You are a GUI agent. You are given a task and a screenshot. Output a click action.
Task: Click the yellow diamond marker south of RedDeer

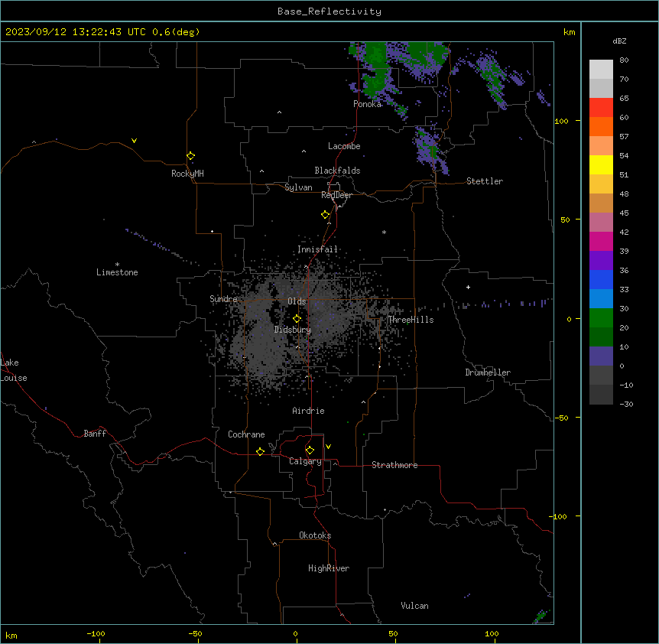326,215
